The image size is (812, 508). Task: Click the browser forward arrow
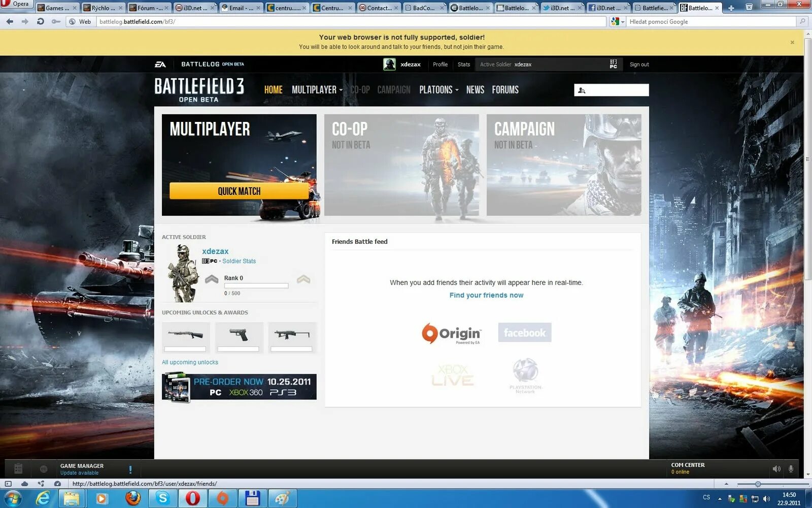(25, 21)
